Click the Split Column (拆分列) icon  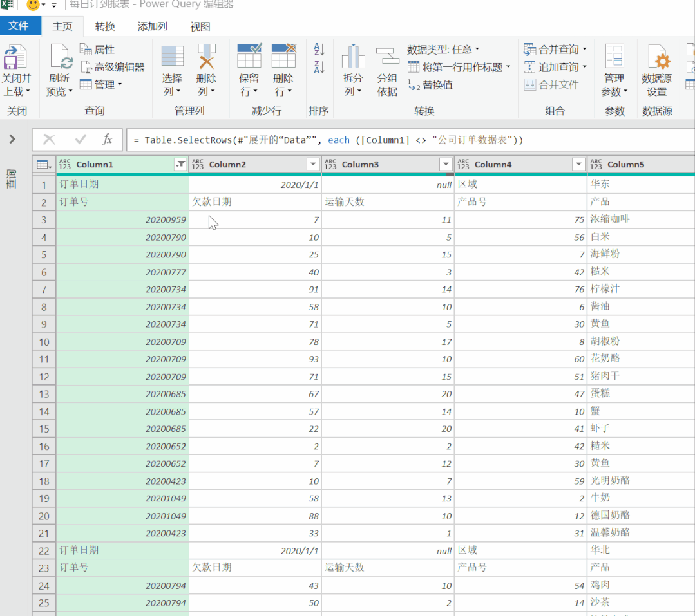point(353,57)
